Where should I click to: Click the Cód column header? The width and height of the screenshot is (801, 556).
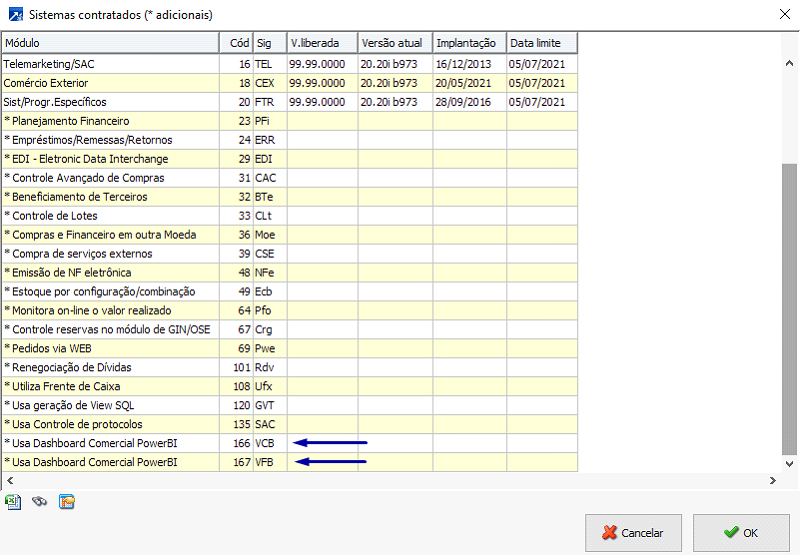(238, 43)
